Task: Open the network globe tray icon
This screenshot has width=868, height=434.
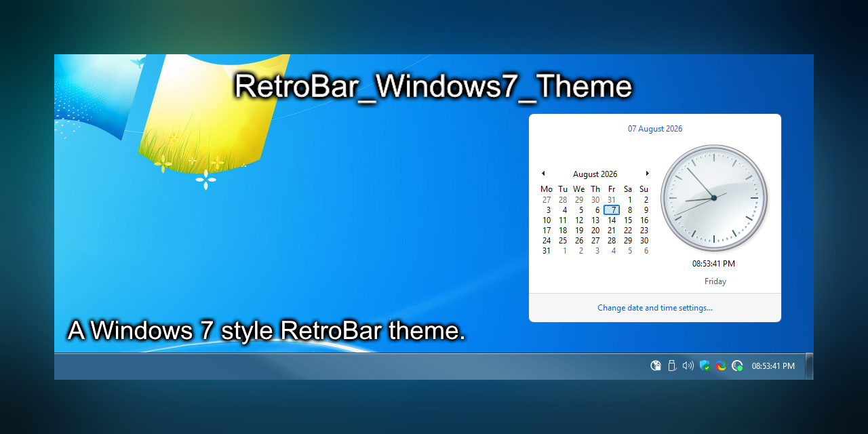Action: pyautogui.click(x=656, y=366)
